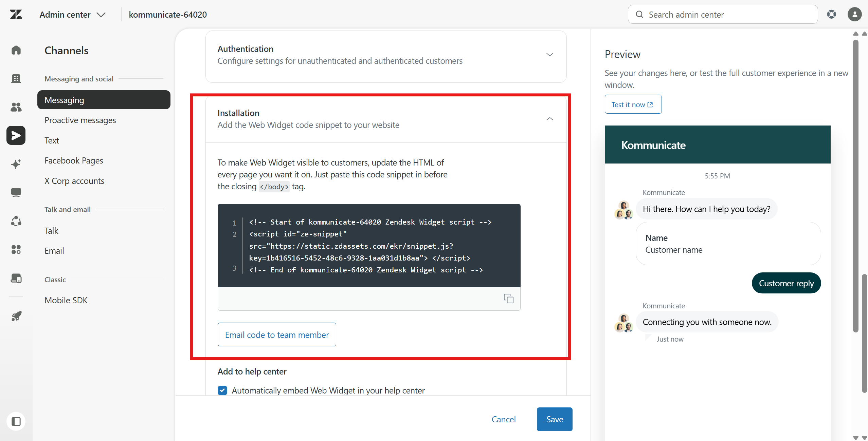Viewport: 868px width, 441px height.
Task: Open the devices icon in sidebar
Action: pos(16,278)
